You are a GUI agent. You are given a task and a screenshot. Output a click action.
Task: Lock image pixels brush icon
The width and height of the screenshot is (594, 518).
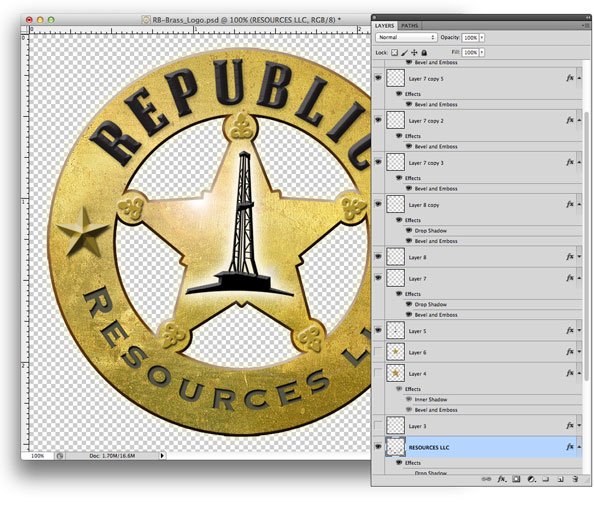click(x=404, y=53)
